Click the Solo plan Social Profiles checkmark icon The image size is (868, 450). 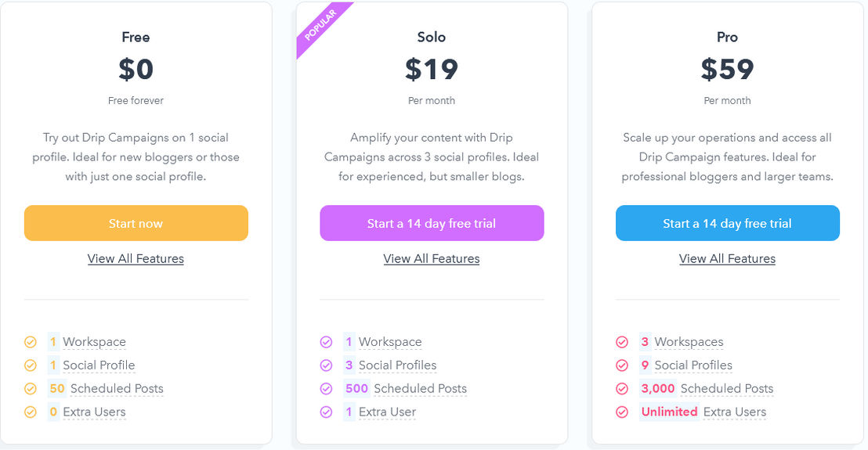tap(326, 365)
